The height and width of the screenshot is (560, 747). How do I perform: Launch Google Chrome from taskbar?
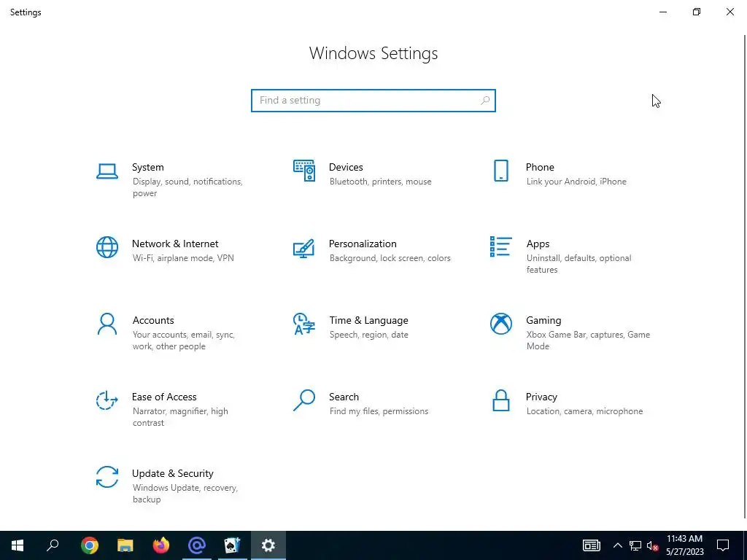(x=89, y=545)
